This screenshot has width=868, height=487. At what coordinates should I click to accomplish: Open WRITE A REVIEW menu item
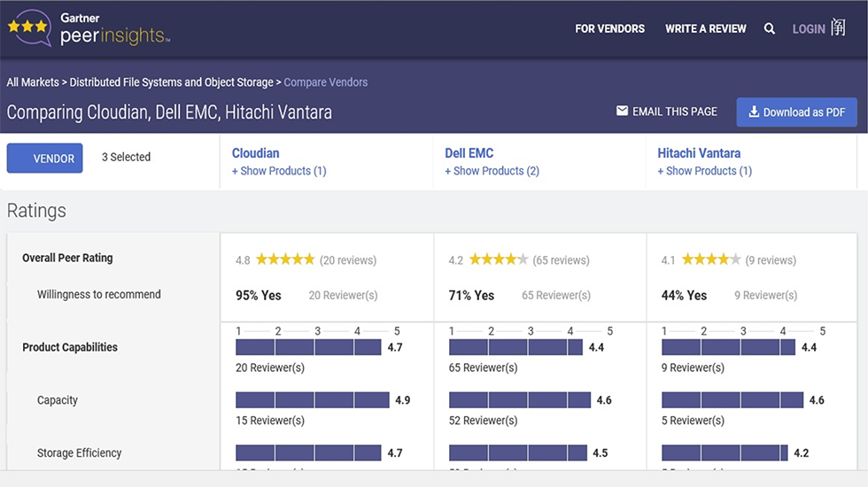(706, 28)
